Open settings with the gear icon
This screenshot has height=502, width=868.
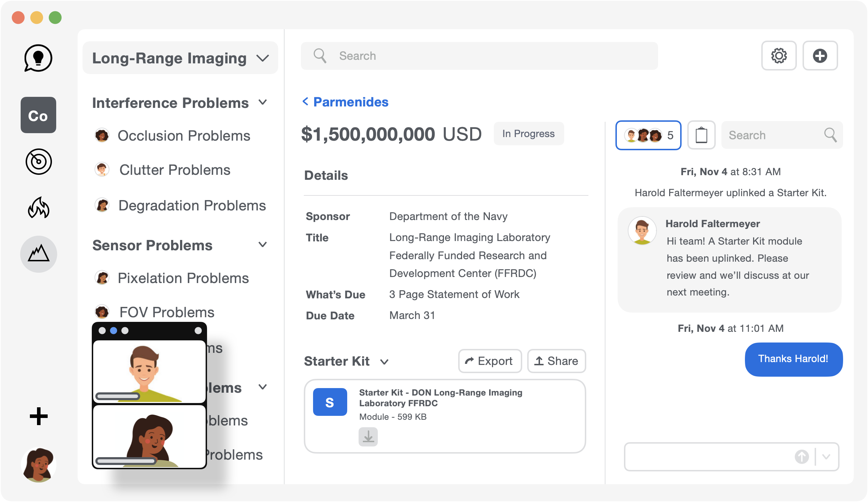(779, 56)
